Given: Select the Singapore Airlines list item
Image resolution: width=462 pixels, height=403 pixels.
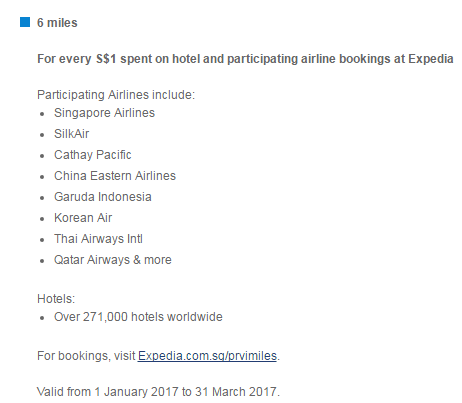Looking at the screenshot, I should click(x=104, y=113).
